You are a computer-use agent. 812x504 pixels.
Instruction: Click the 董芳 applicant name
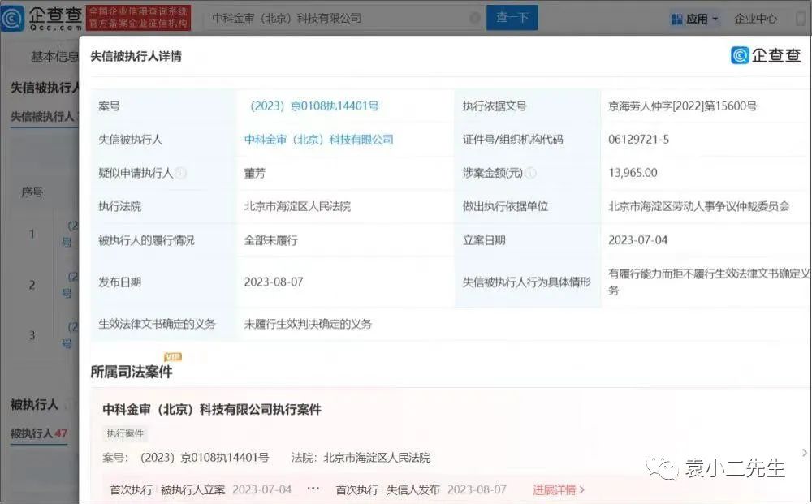[255, 174]
